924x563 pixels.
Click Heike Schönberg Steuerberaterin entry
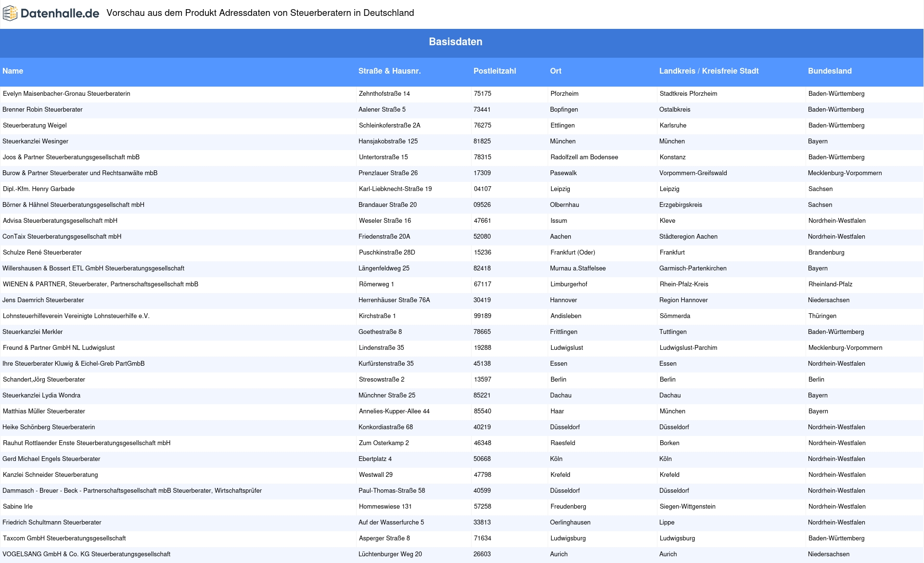pyautogui.click(x=49, y=427)
